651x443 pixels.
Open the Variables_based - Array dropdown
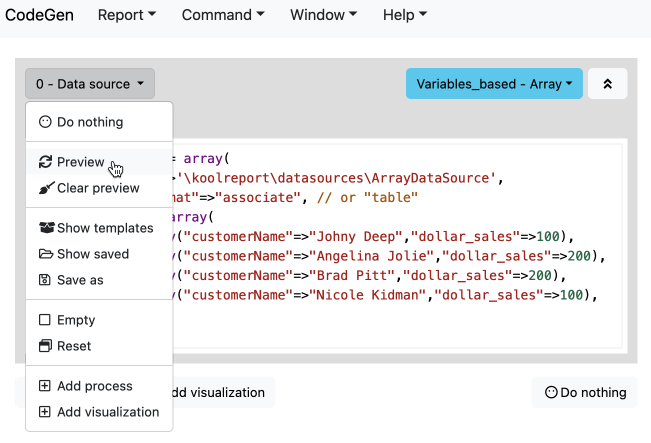494,84
